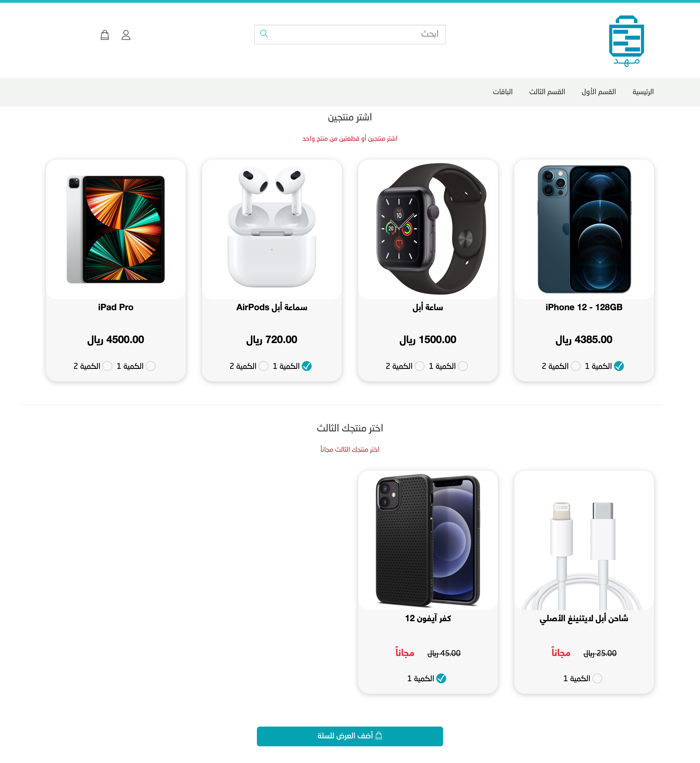Open the user account icon
This screenshot has height=763, width=700.
pos(126,35)
